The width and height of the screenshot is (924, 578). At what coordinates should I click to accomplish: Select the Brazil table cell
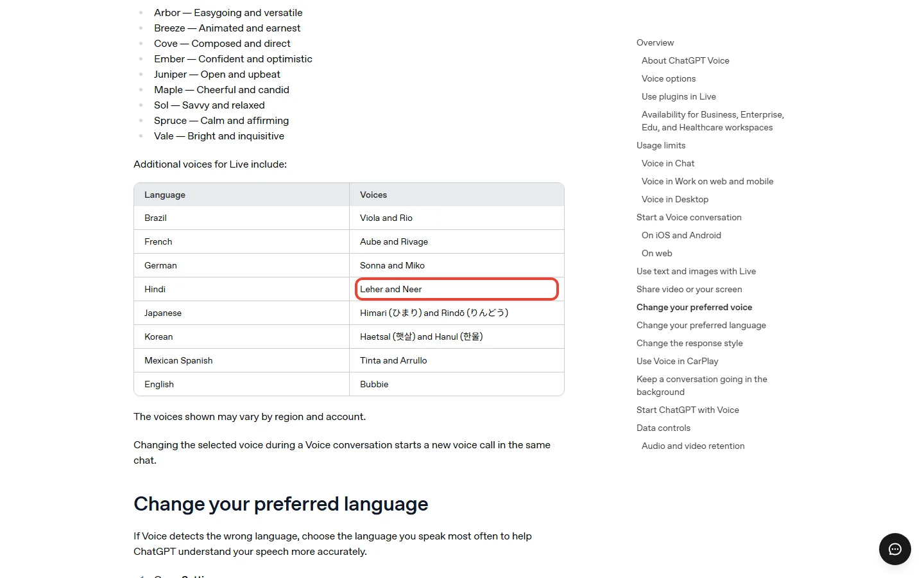click(241, 218)
